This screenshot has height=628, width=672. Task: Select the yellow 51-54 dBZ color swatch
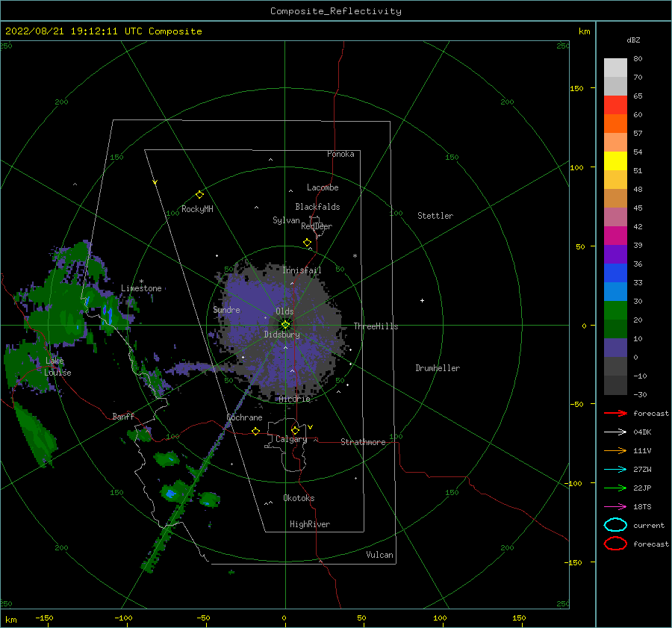(x=615, y=161)
